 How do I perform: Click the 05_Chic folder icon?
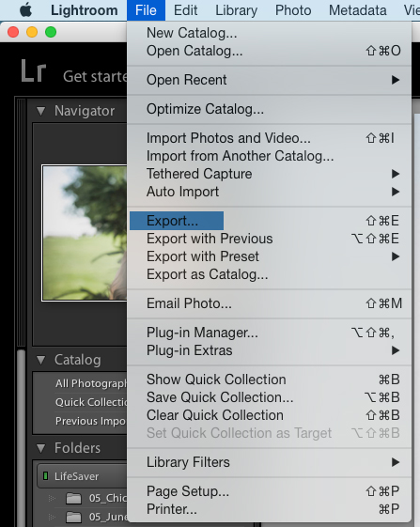click(x=73, y=499)
